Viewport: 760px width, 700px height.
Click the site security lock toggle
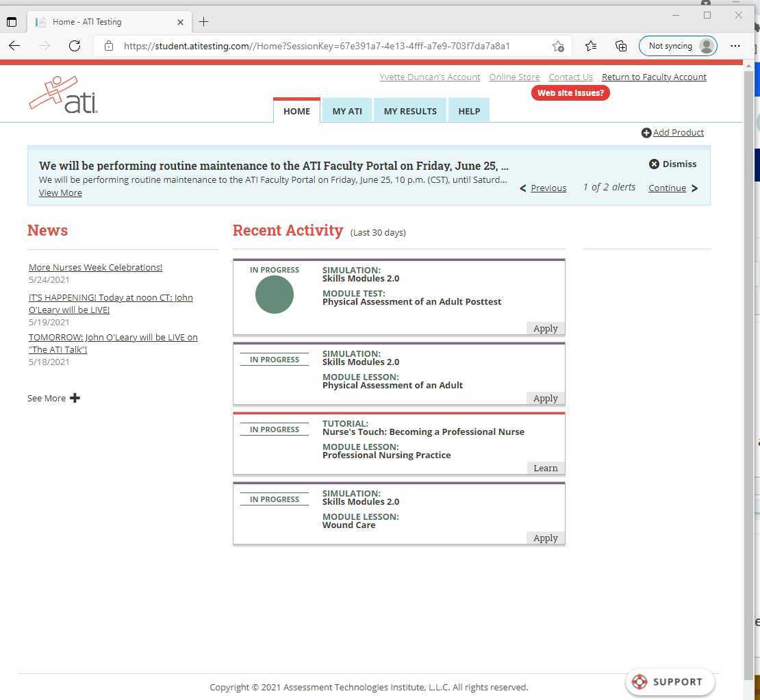(108, 46)
